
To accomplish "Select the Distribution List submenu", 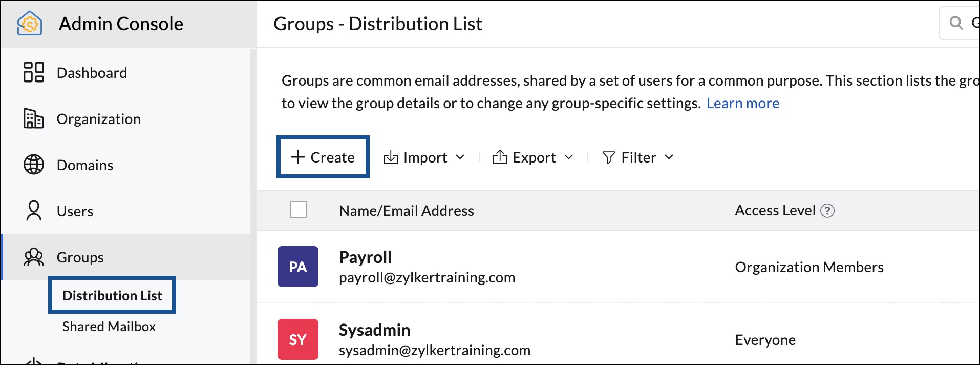I will (112, 295).
